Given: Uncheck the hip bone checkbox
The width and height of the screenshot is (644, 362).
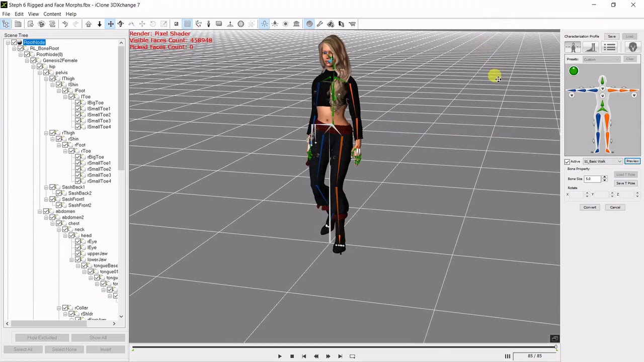Looking at the screenshot, I should pyautogui.click(x=40, y=66).
